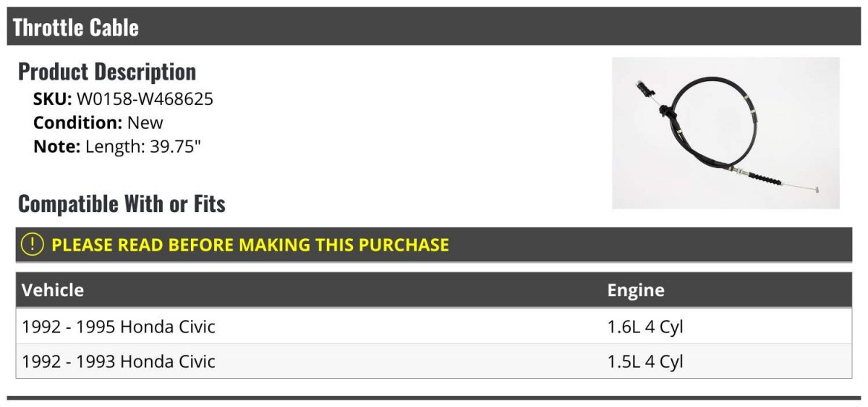Click the bold Note: label
This screenshot has width=868, height=407.
[x=56, y=146]
